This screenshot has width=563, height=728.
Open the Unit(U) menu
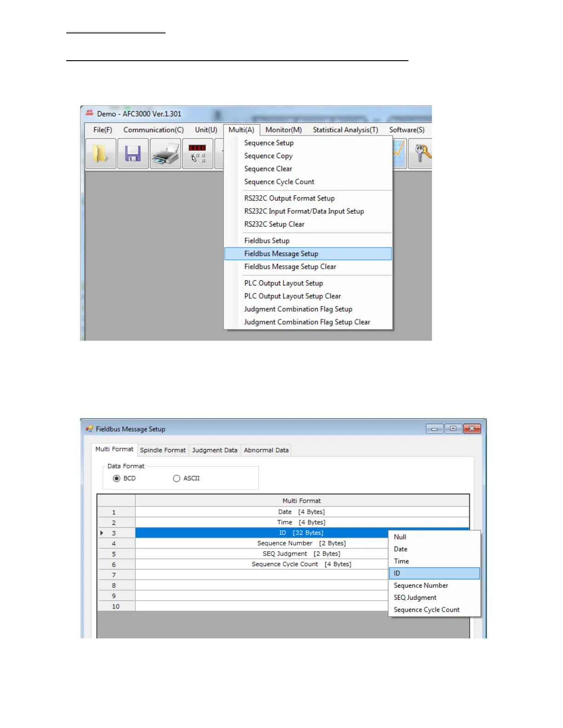point(206,130)
